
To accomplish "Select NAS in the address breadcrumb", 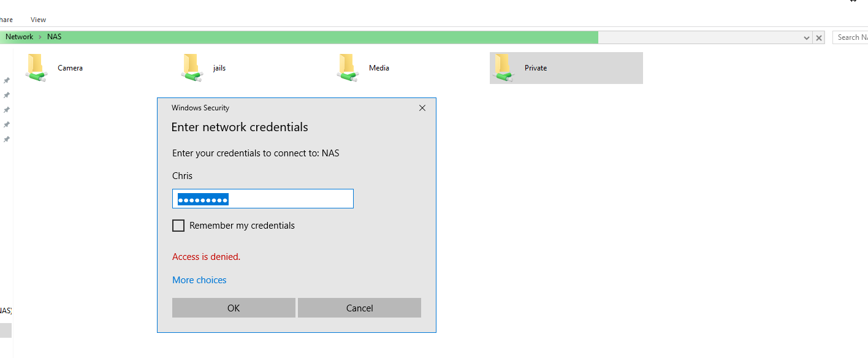I will tap(54, 37).
